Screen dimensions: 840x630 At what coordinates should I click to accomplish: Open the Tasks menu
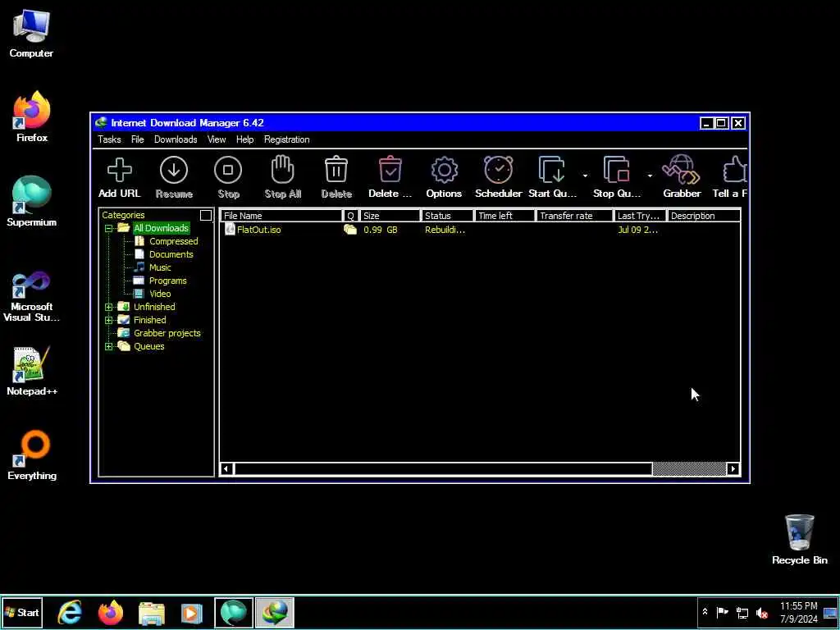click(x=109, y=139)
